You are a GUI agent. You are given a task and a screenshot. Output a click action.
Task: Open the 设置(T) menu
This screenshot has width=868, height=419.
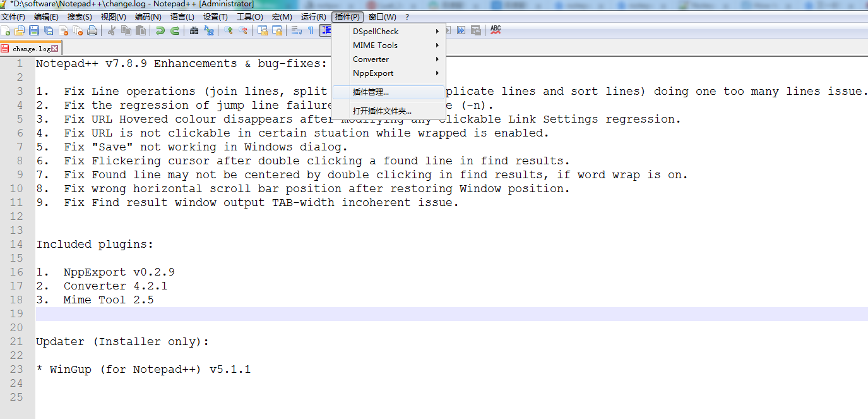216,17
